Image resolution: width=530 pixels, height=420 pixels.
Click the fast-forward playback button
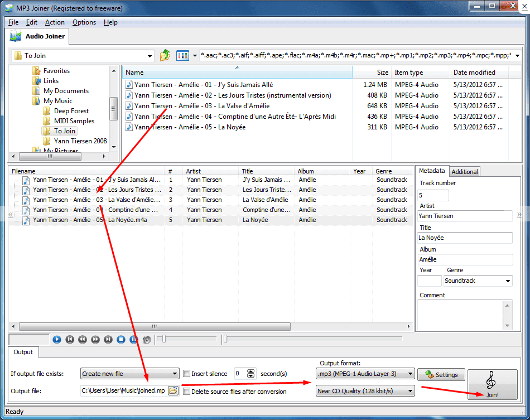(95, 339)
